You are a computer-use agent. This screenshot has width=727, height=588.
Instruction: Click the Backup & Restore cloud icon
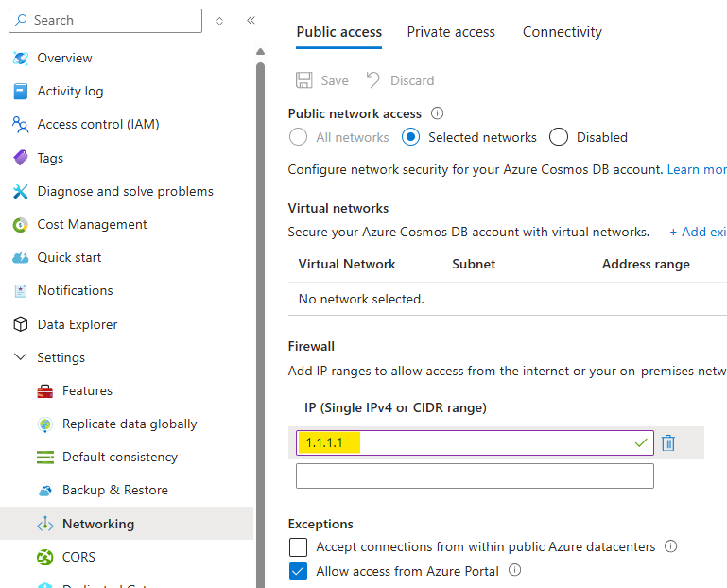coord(45,491)
